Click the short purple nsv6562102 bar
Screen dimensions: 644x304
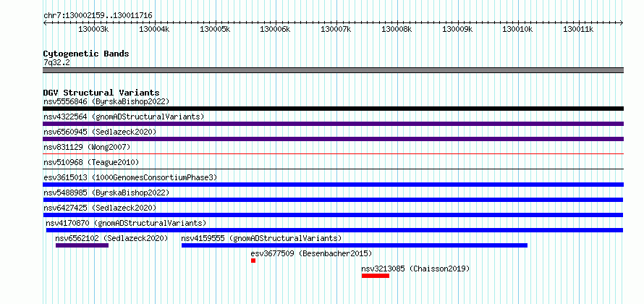pyautogui.click(x=82, y=245)
